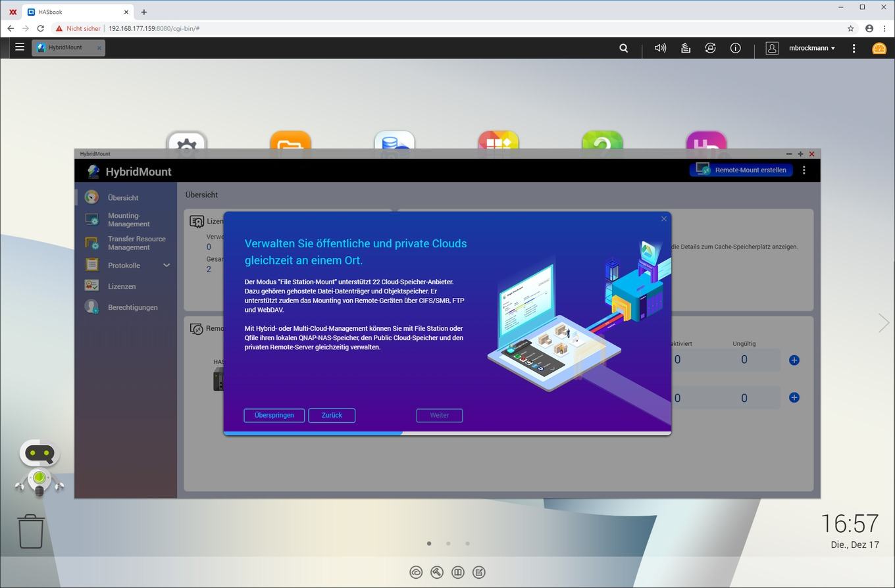Open mbrockmann user dropdown menu
The image size is (895, 588).
point(812,48)
